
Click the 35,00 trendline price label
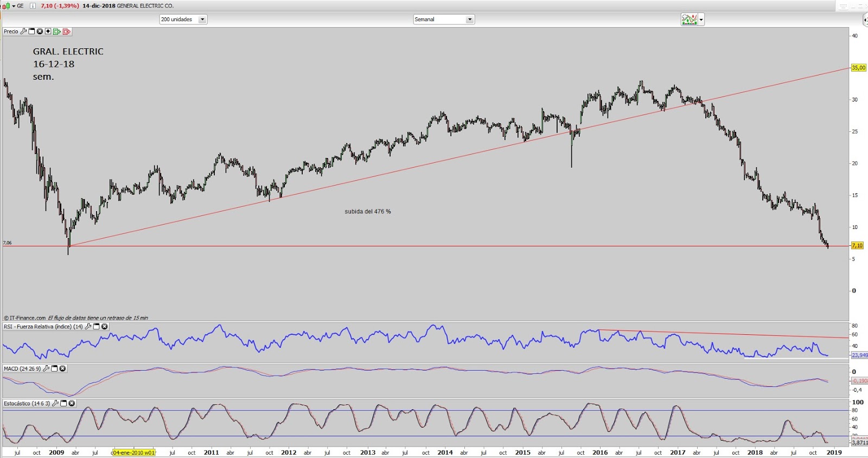(858, 68)
